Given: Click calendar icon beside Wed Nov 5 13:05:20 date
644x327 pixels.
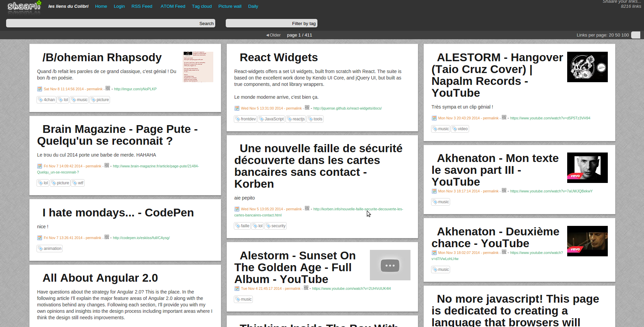Looking at the screenshot, I should 237,209.
